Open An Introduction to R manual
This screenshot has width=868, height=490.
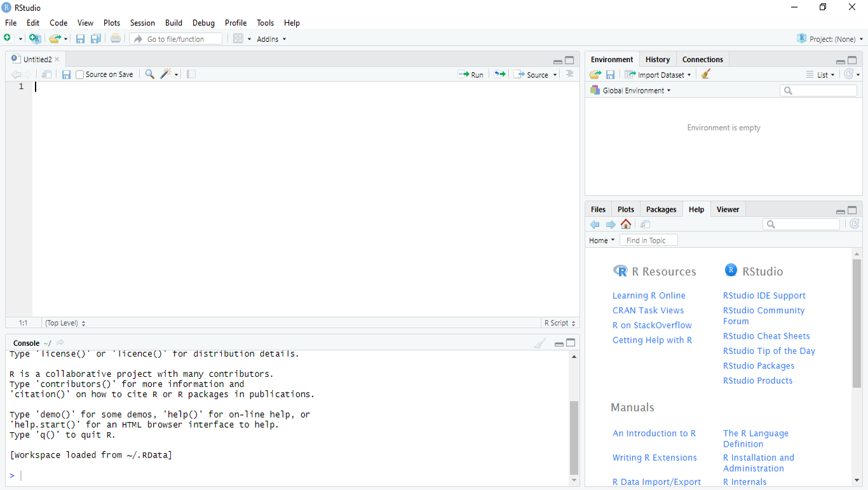click(654, 433)
